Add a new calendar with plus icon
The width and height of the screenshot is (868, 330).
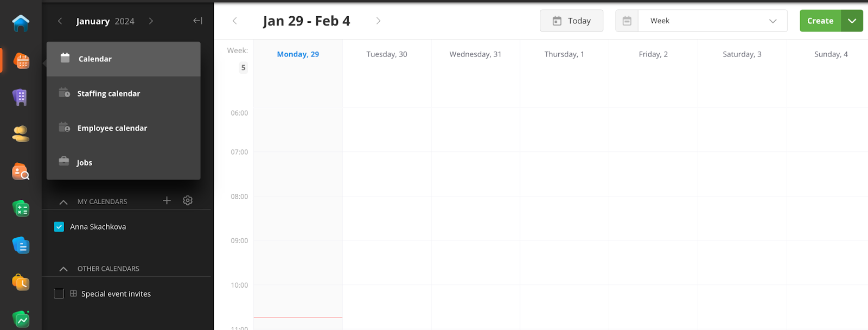(x=167, y=200)
